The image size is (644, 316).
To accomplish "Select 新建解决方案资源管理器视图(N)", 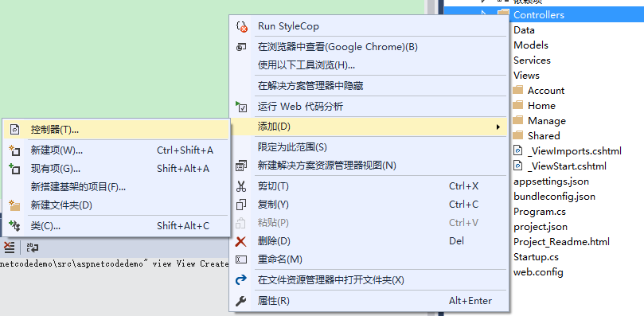I will 369,166.
